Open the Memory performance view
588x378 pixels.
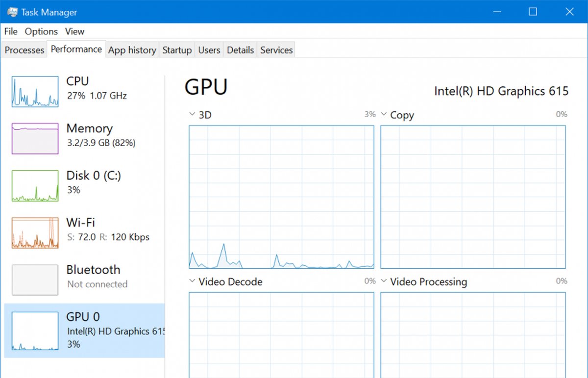click(34, 137)
